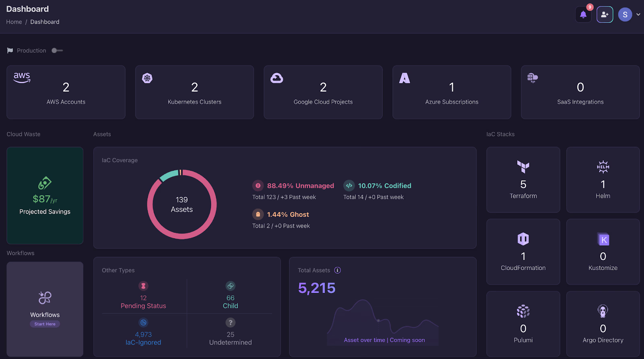
Task: Click the Google Cloud icon
Action: pyautogui.click(x=277, y=78)
